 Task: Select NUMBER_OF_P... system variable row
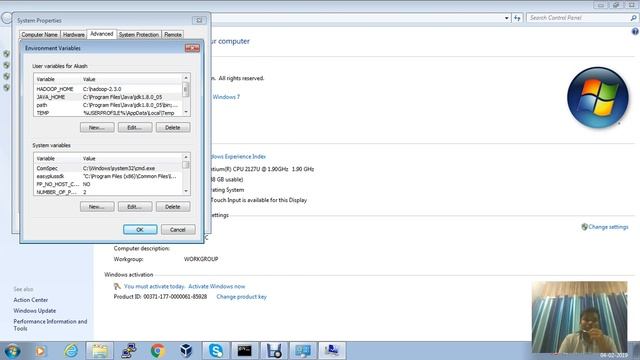coord(108,192)
